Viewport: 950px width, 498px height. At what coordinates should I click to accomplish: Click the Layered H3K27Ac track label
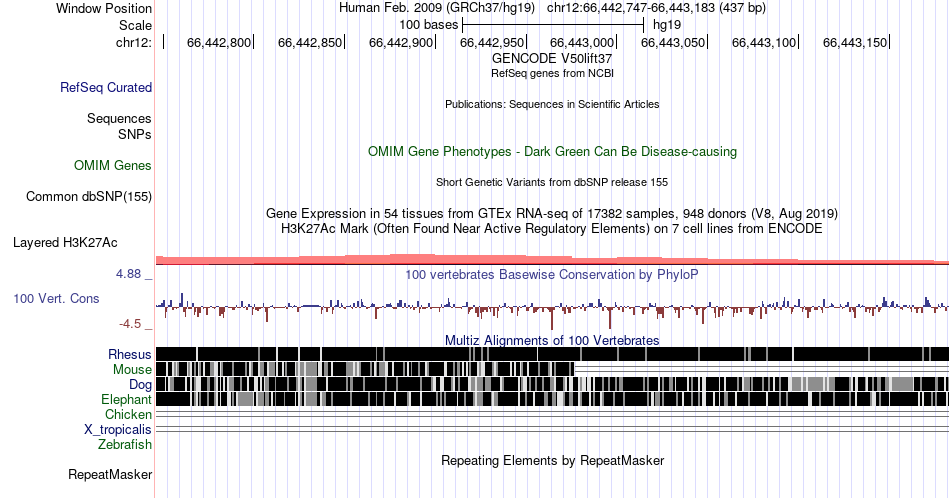pos(65,242)
